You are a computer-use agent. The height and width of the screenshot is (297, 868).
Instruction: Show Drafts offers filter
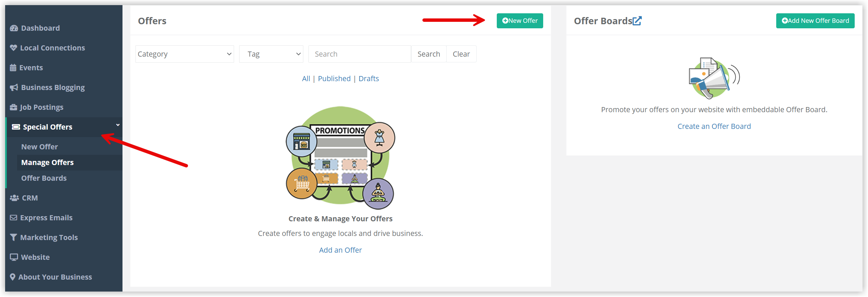pyautogui.click(x=368, y=79)
